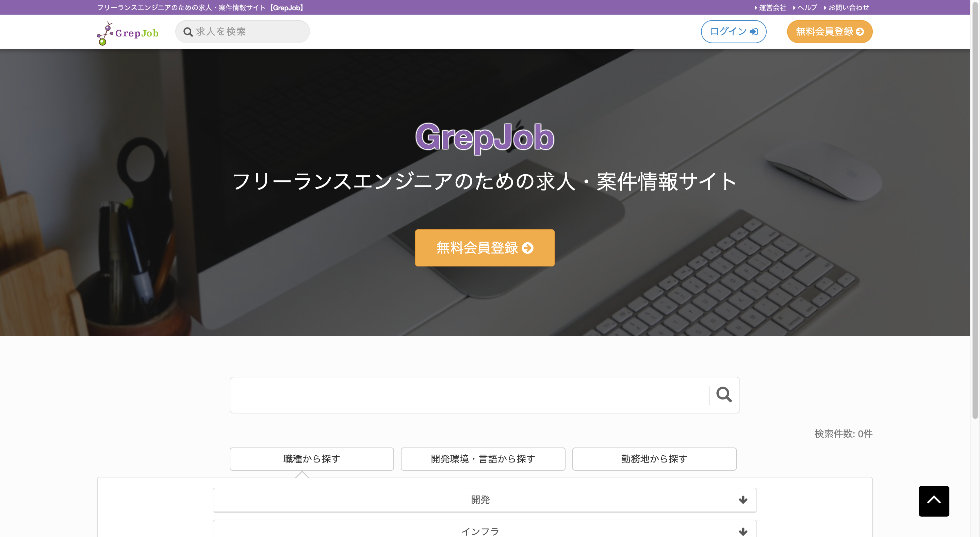Screen dimensions: 980x537
Task: Click arrow icon on hero 無料会員登録 button
Action: click(528, 248)
